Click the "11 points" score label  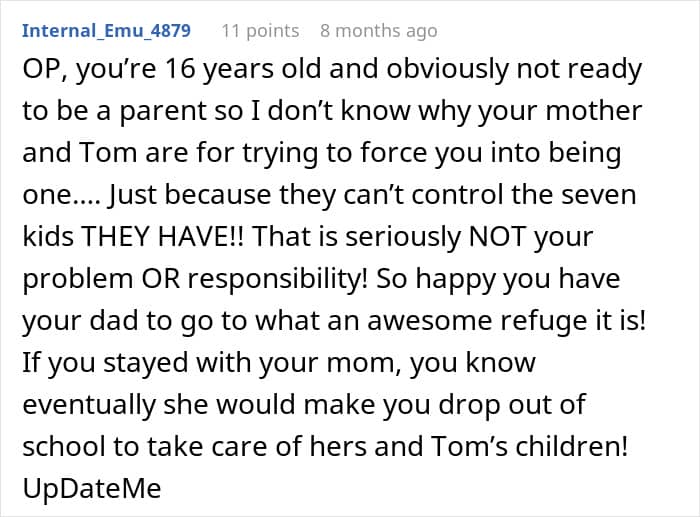pos(260,31)
